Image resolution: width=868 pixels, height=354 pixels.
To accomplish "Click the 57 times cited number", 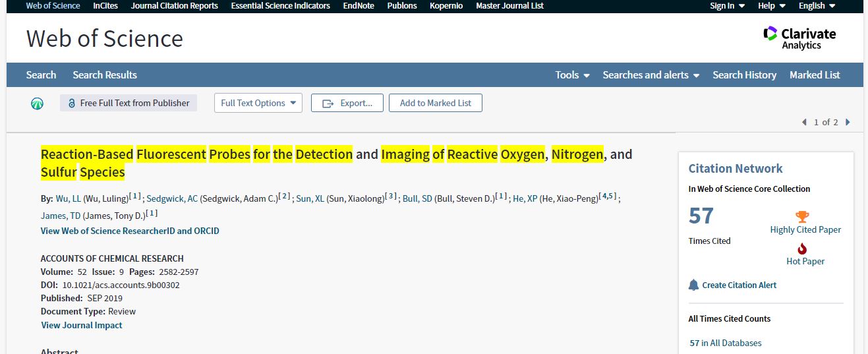I will 701,216.
